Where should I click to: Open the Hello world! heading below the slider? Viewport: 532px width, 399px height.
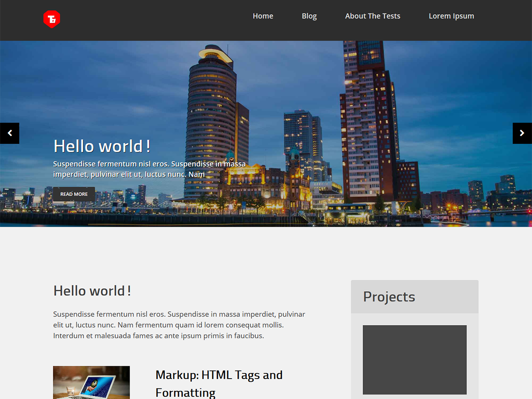coord(92,291)
